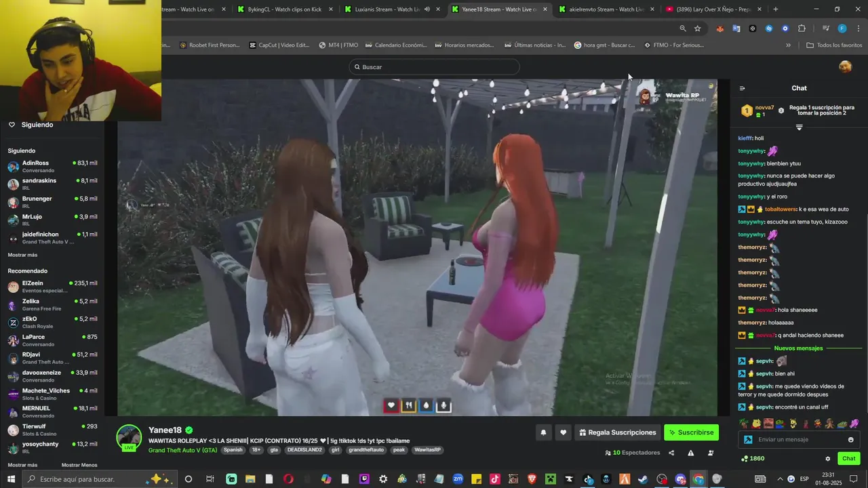This screenshot has height=488, width=868.
Task: Click Buscar search field
Action: pyautogui.click(x=435, y=67)
